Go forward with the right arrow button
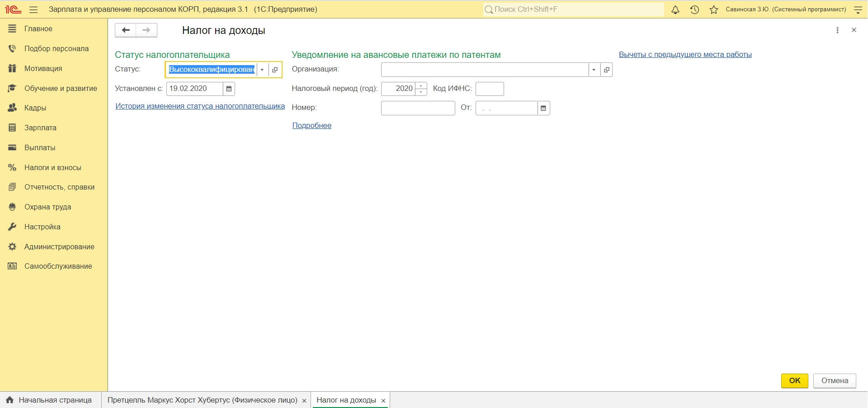 [x=146, y=30]
